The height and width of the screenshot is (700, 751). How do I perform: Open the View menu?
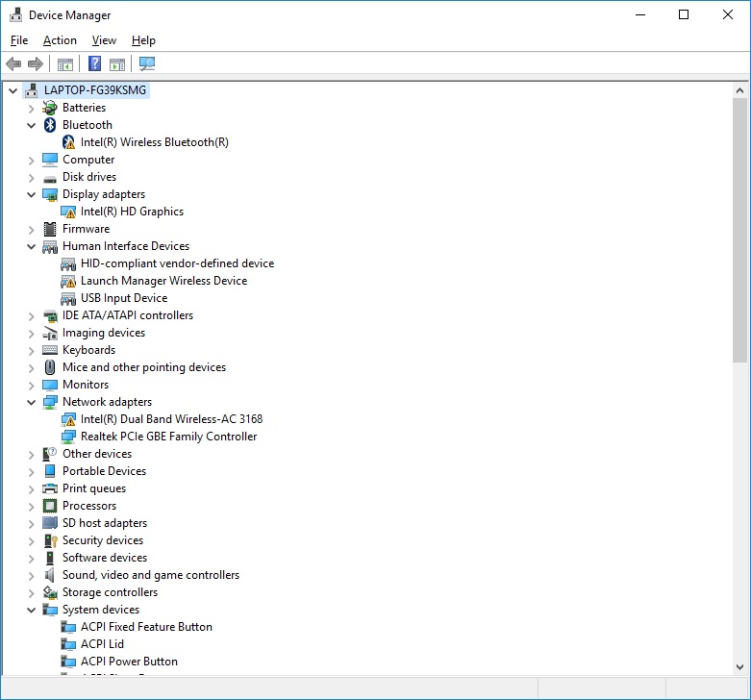(104, 40)
